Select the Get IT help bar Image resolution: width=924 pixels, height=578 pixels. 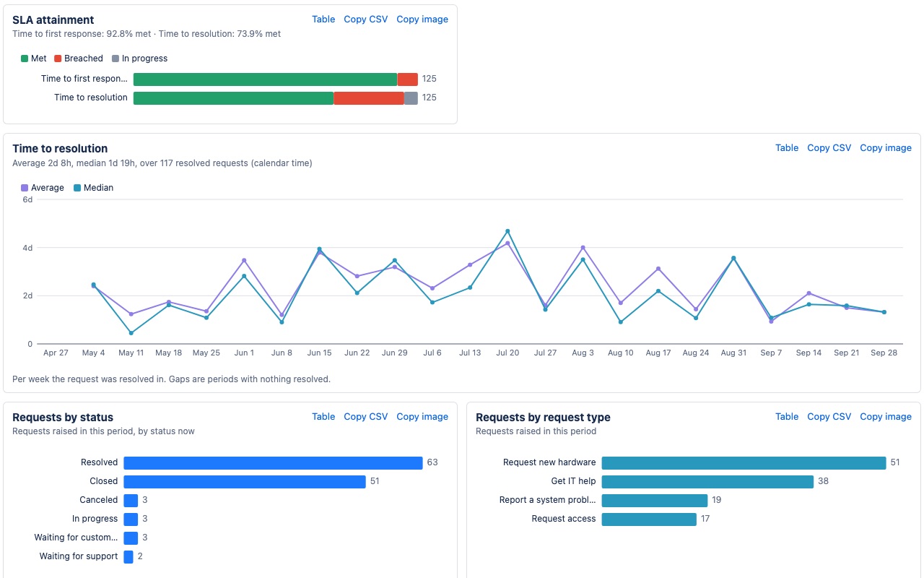707,481
